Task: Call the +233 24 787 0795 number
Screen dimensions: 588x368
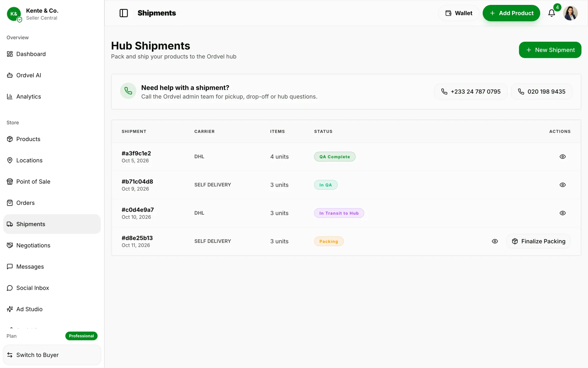Action: pos(471,92)
